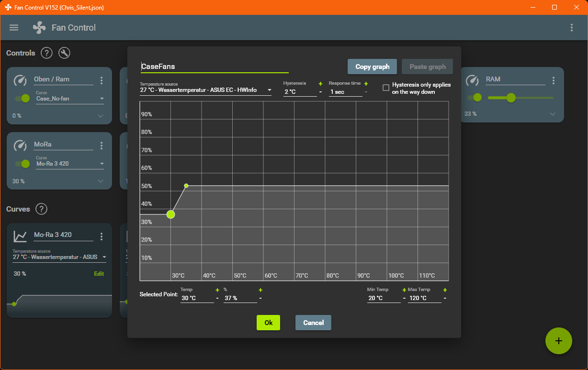Toggle the Oben / Ram control switch
The width and height of the screenshot is (588, 370).
pos(23,98)
